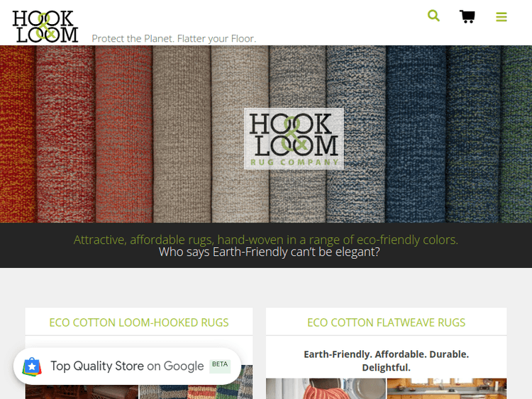Screen dimensions: 532x399
Task: Open Eco Cotton Loom-Hooked Rugs category
Action: pyautogui.click(x=139, y=322)
